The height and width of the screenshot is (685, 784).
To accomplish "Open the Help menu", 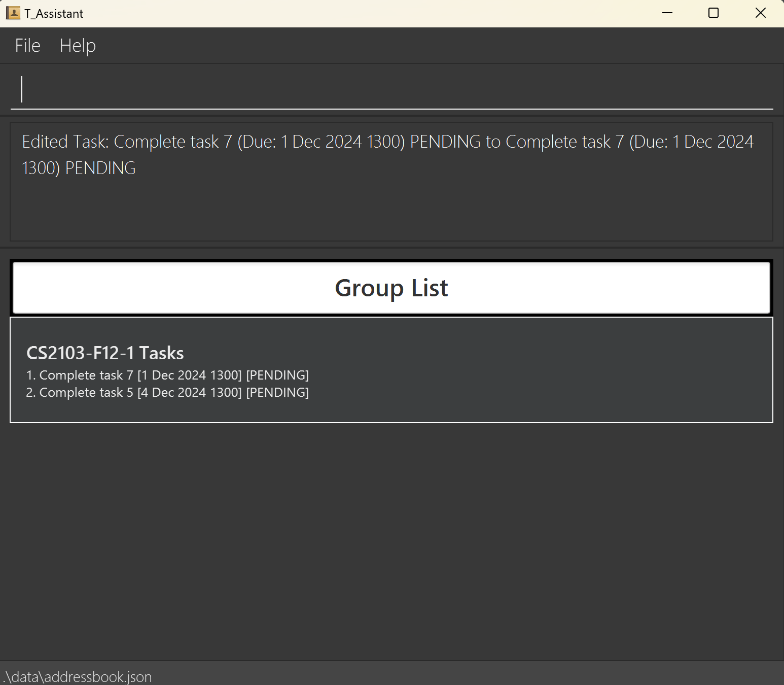I will coord(78,46).
